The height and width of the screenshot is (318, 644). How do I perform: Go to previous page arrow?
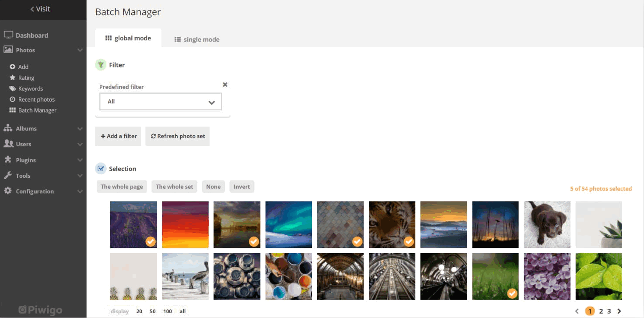click(x=577, y=311)
